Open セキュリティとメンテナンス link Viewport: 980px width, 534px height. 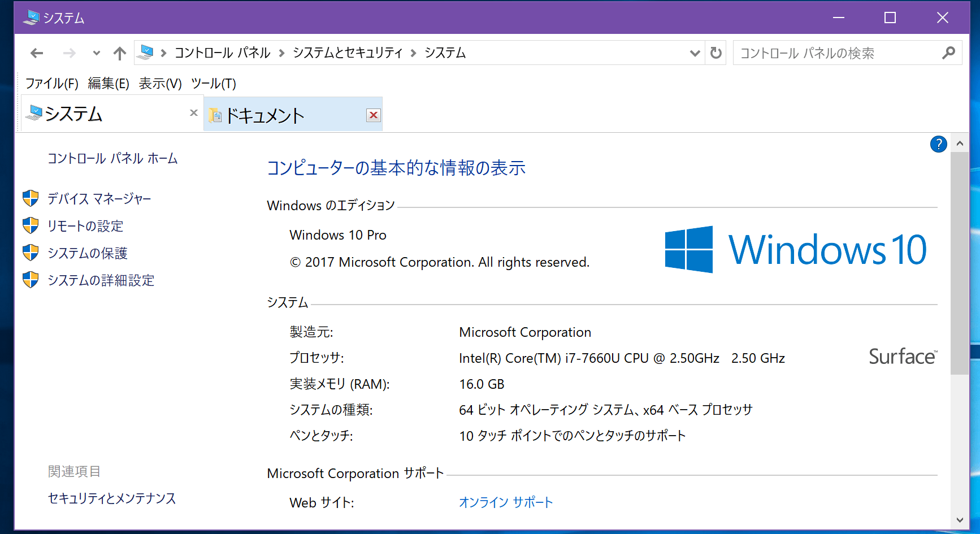pos(112,498)
